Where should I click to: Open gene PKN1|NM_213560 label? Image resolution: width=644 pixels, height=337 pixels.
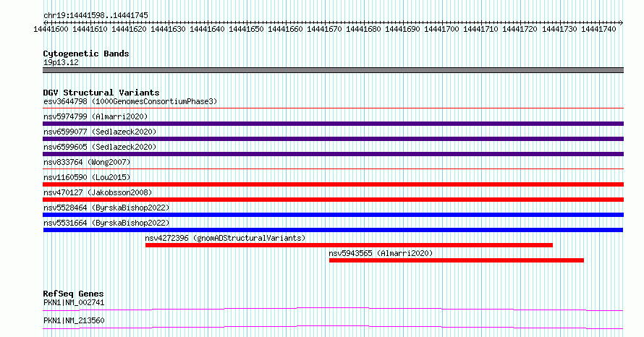tap(74, 320)
